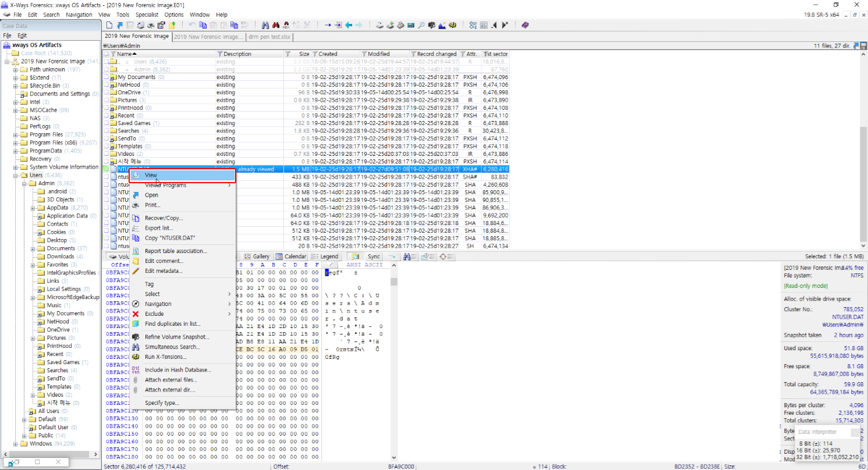Click the filter funnel beside Description column
The height and width of the screenshot is (470, 868).
[x=220, y=54]
